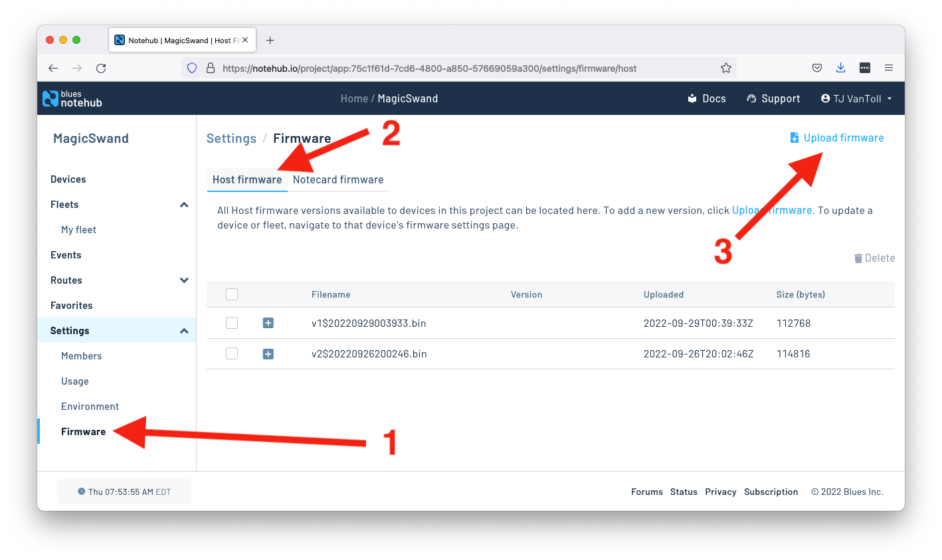The height and width of the screenshot is (560, 942).
Task: Click the downloads arrow in browser toolbar
Action: pyautogui.click(x=841, y=68)
